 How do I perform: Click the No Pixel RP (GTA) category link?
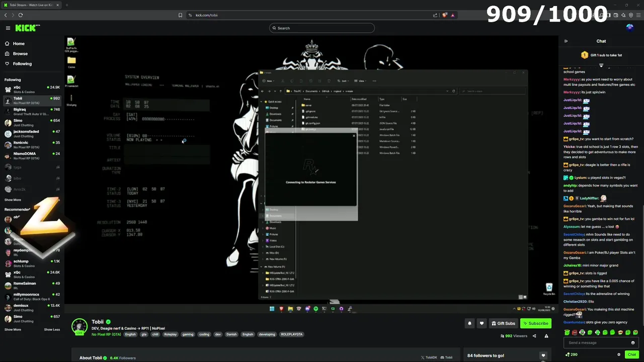click(x=106, y=334)
